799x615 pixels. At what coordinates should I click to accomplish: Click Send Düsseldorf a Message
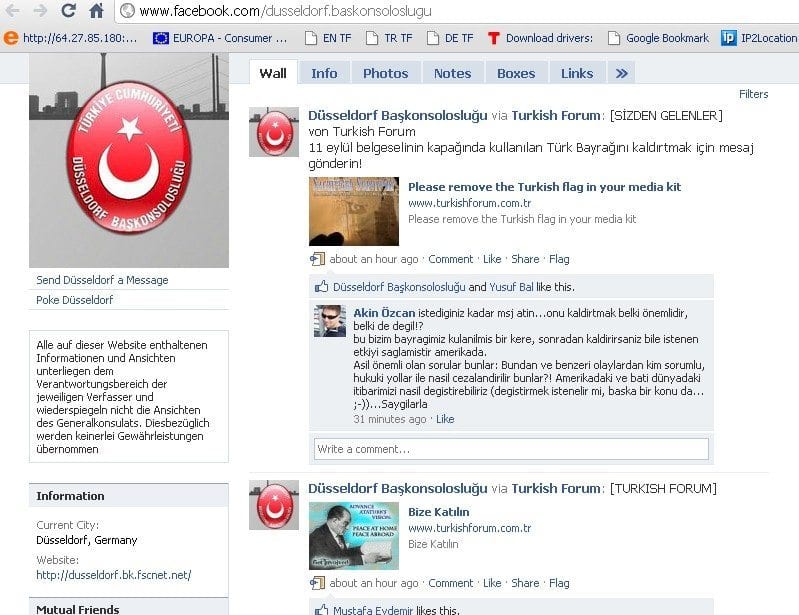tap(102, 280)
